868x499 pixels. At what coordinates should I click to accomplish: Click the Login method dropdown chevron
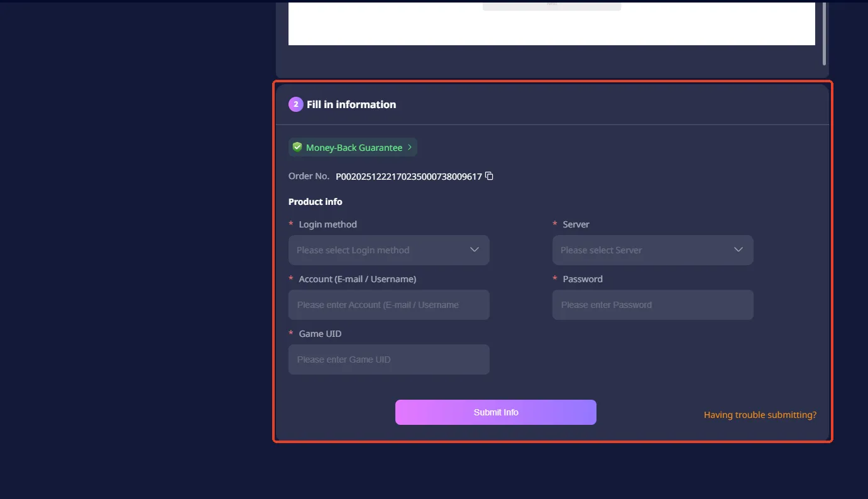tap(475, 250)
